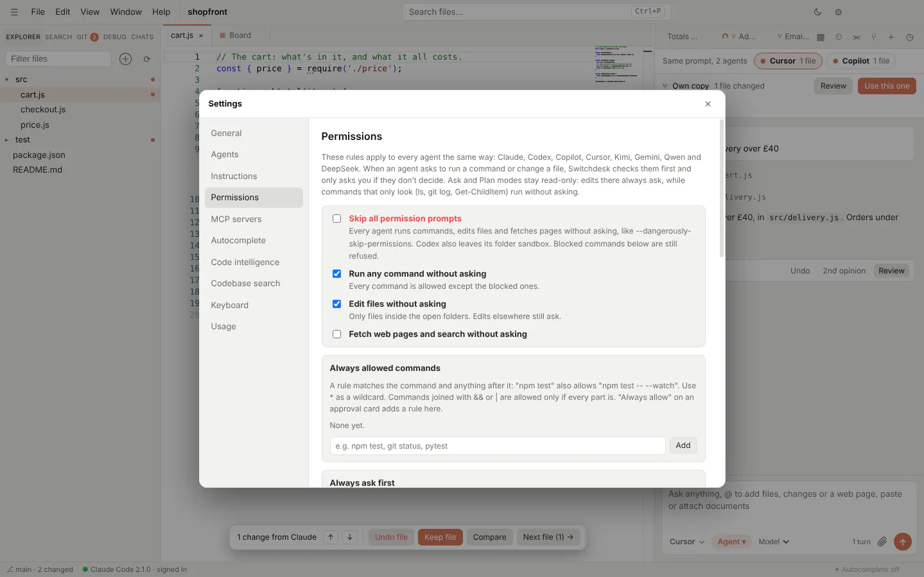Click Add button for allowed commands
Image resolution: width=924 pixels, height=577 pixels.
click(683, 445)
